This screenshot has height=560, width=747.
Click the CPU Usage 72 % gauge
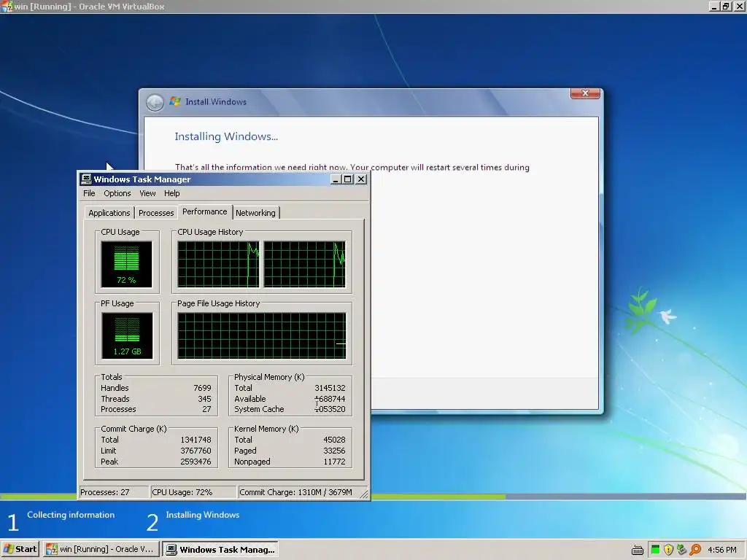pyautogui.click(x=127, y=264)
